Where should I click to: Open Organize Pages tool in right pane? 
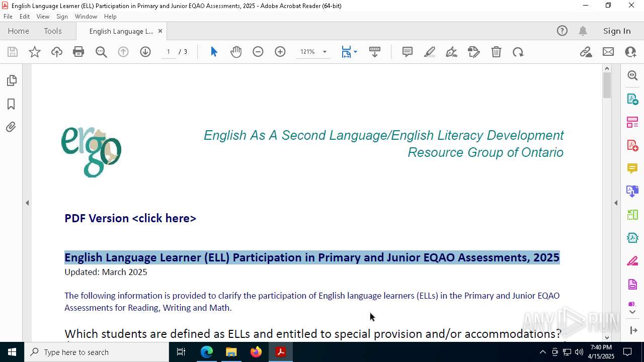coord(632,122)
